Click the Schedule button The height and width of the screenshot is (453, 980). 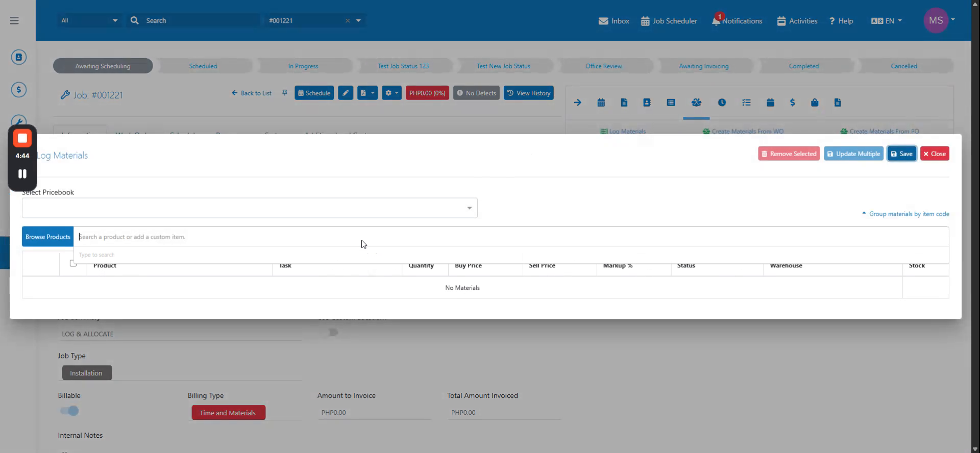coord(314,93)
